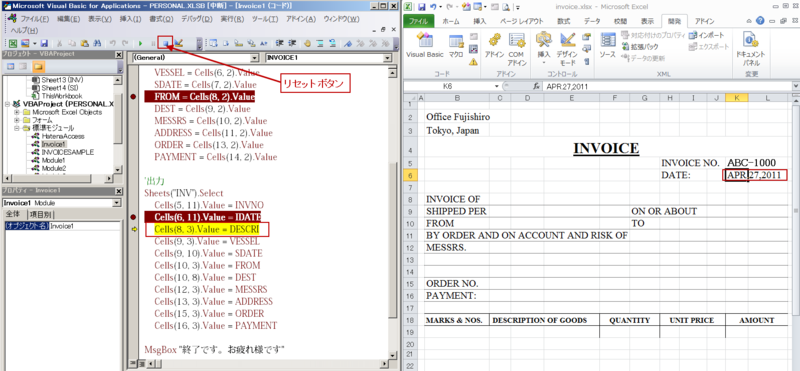Click the Indent icon in VBA edit toolbar
Screen dimensions: 800x371
point(280,43)
